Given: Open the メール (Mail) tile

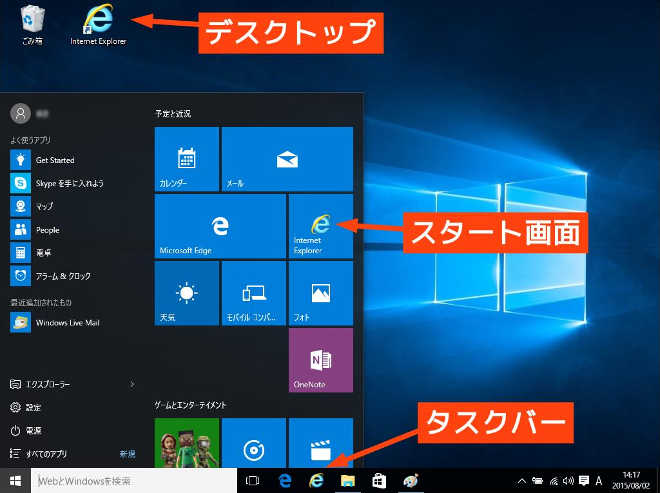Looking at the screenshot, I should click(287, 159).
